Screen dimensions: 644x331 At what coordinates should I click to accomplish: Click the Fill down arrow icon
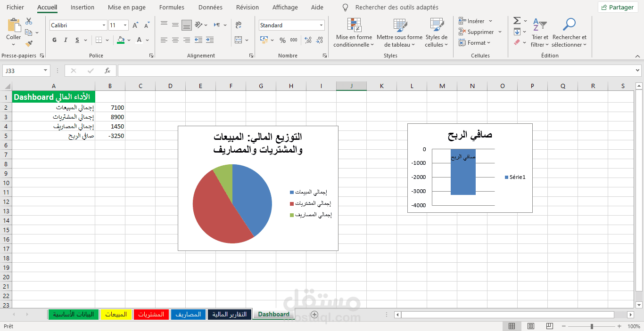point(517,32)
